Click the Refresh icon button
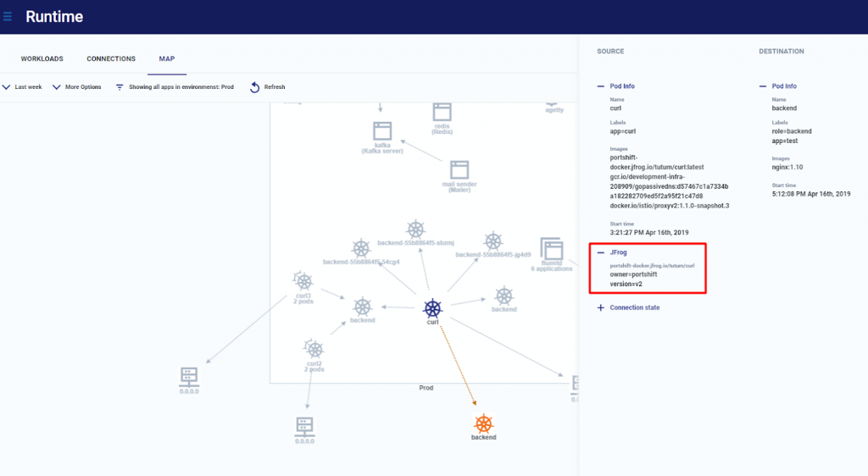The height and width of the screenshot is (476, 868). coord(254,87)
